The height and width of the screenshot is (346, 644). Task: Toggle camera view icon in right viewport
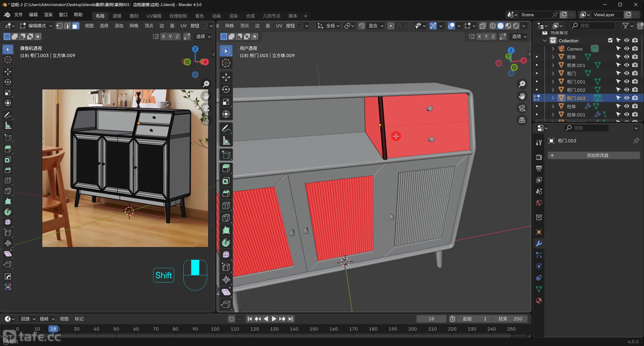522,108
